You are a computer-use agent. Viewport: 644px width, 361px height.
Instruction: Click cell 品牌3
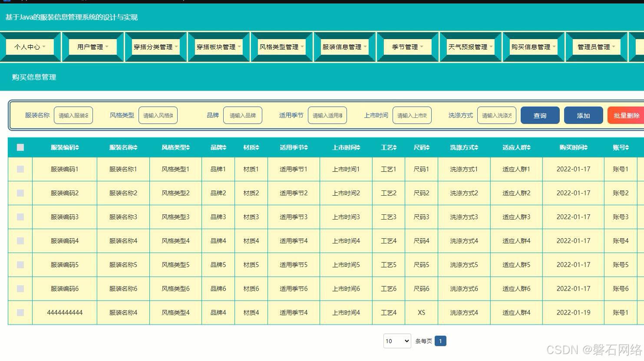pyautogui.click(x=218, y=217)
